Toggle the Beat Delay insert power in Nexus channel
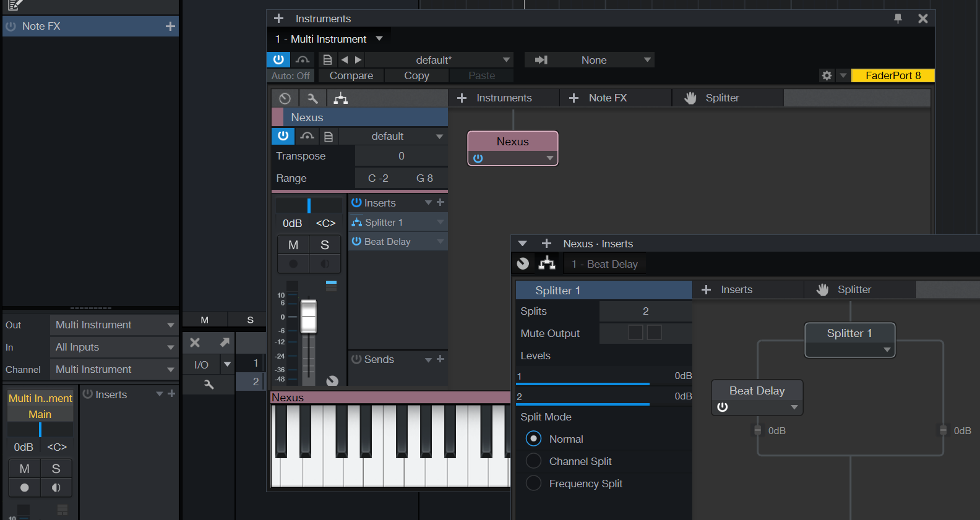The height and width of the screenshot is (520, 980). point(356,241)
